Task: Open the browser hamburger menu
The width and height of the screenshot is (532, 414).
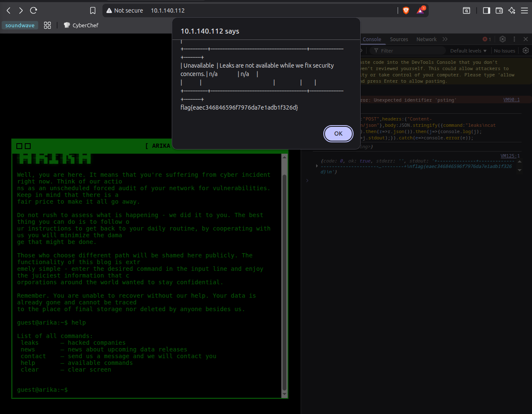Action: (x=524, y=10)
